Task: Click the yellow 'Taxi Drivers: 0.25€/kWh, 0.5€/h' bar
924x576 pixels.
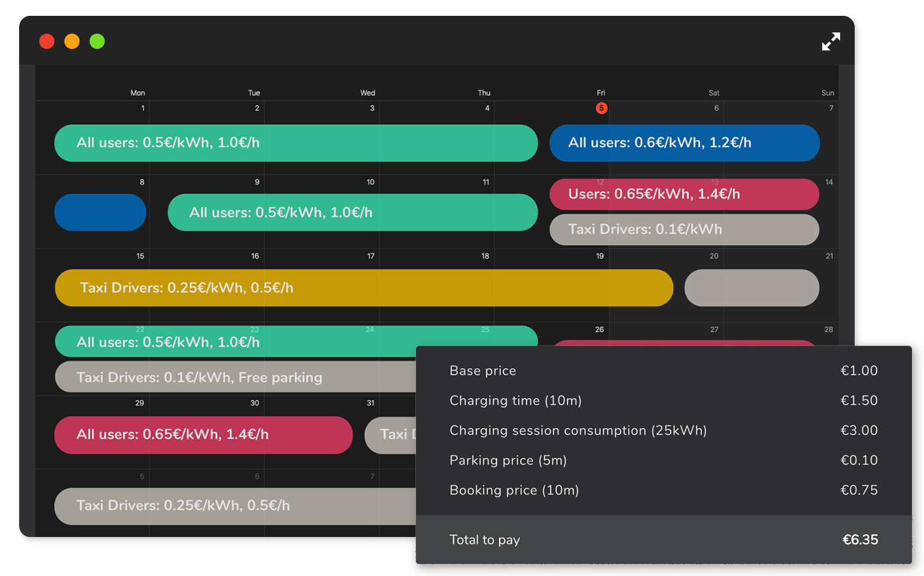Action: (364, 288)
